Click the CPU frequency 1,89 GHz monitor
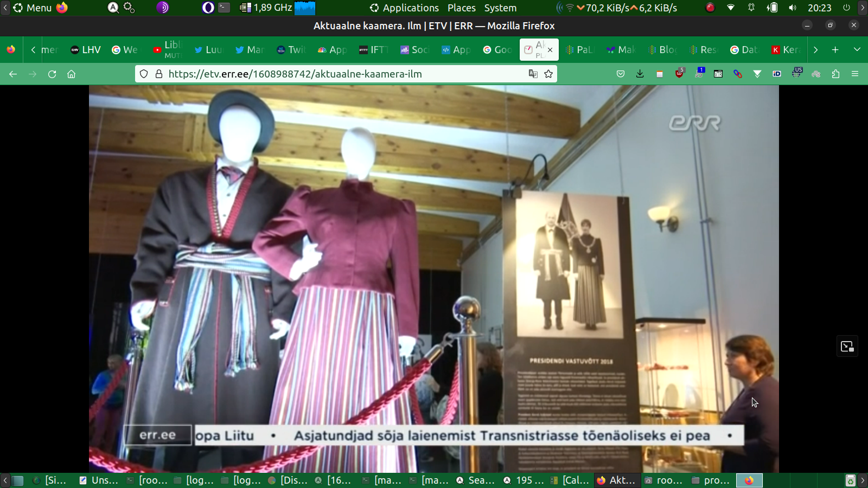Viewport: 868px width, 488px height. [277, 8]
